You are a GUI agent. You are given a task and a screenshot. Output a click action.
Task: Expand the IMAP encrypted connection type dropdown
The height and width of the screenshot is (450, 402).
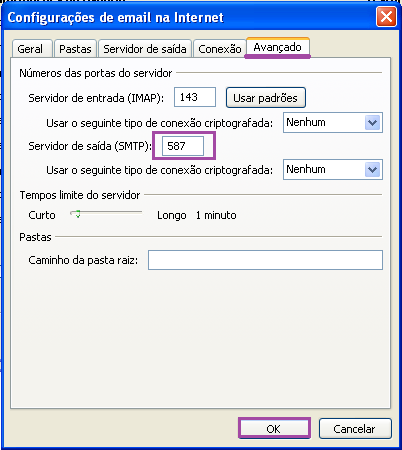(333, 123)
